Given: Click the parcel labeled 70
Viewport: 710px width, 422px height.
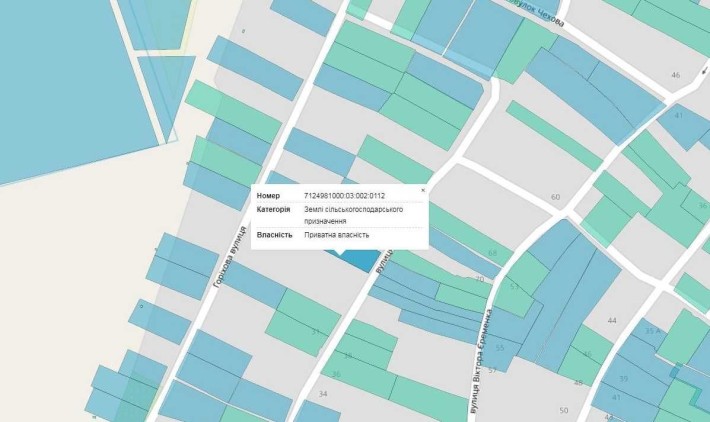Looking at the screenshot, I should 480,279.
